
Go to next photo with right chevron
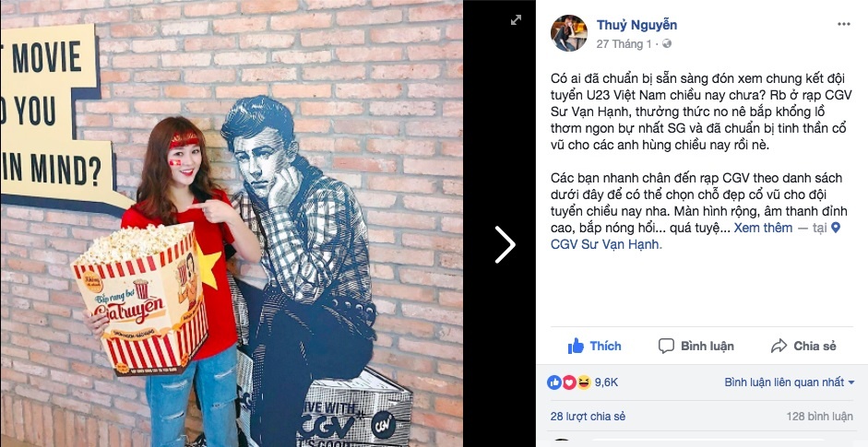tap(505, 244)
